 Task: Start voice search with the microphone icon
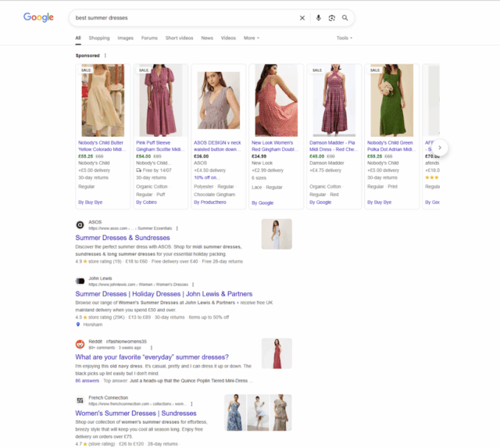click(318, 18)
